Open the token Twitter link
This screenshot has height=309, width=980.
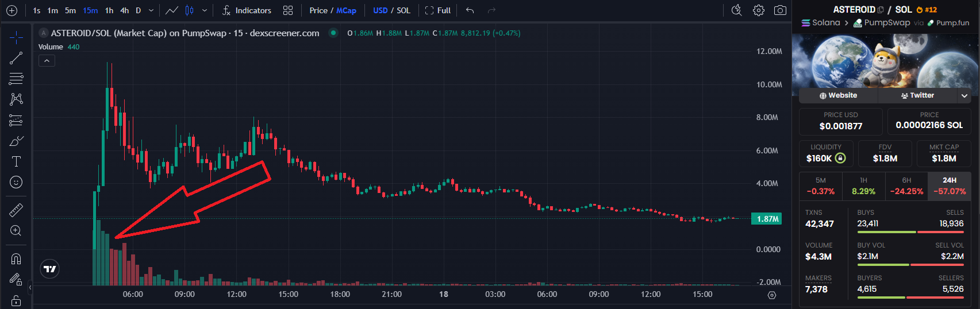tap(917, 95)
